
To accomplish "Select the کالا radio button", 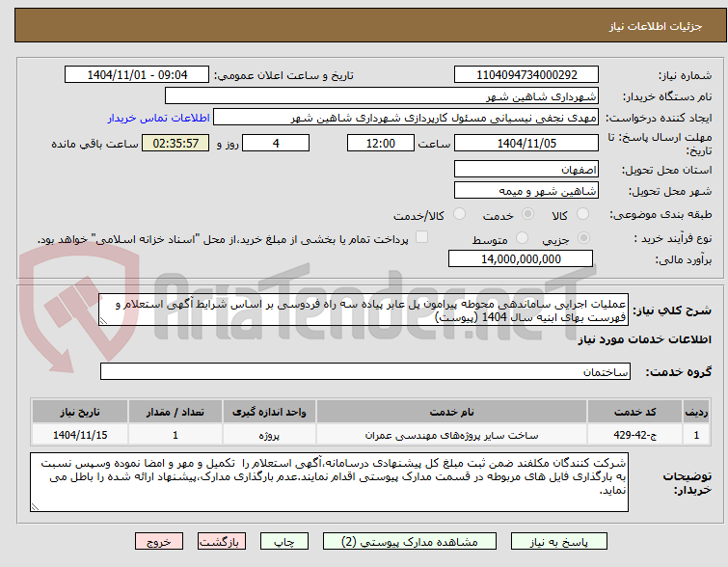I will 582,214.
